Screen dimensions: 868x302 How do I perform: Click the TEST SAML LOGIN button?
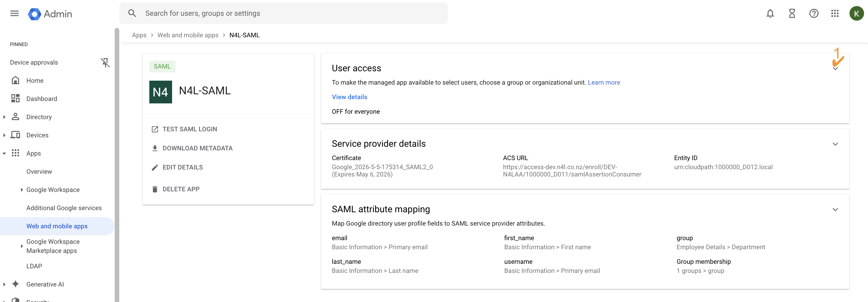(190, 129)
